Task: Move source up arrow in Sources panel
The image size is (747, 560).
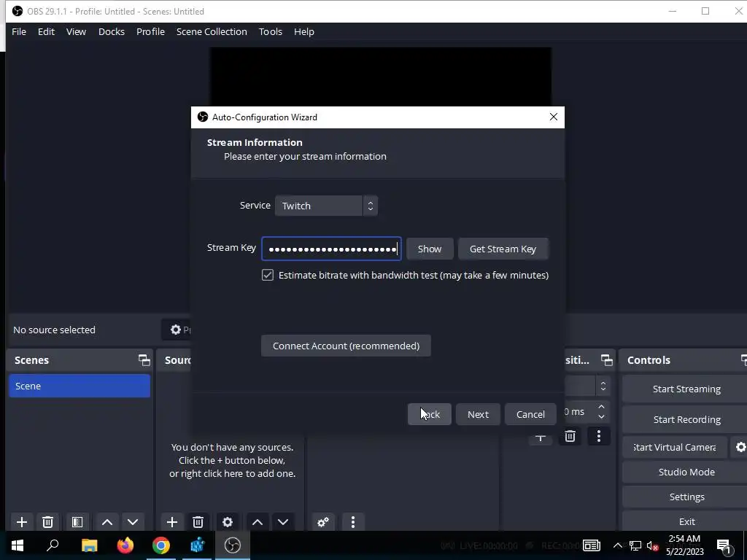Action: pos(258,522)
